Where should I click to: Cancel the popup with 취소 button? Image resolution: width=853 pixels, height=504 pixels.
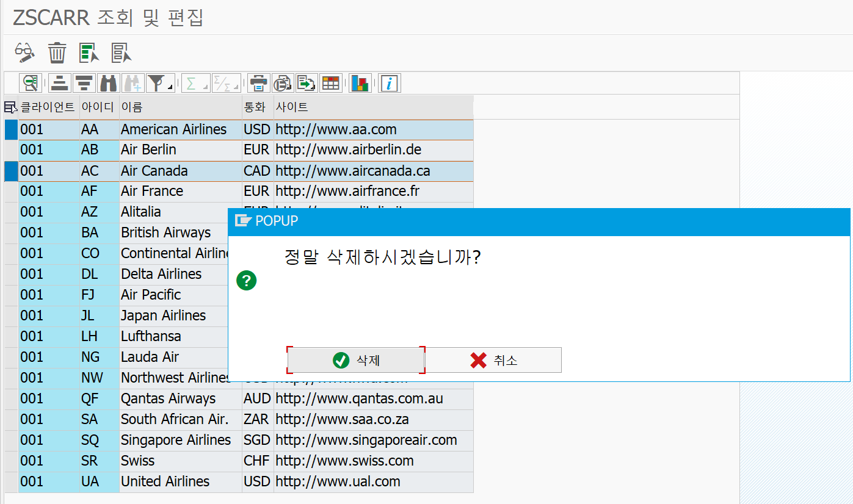point(493,360)
